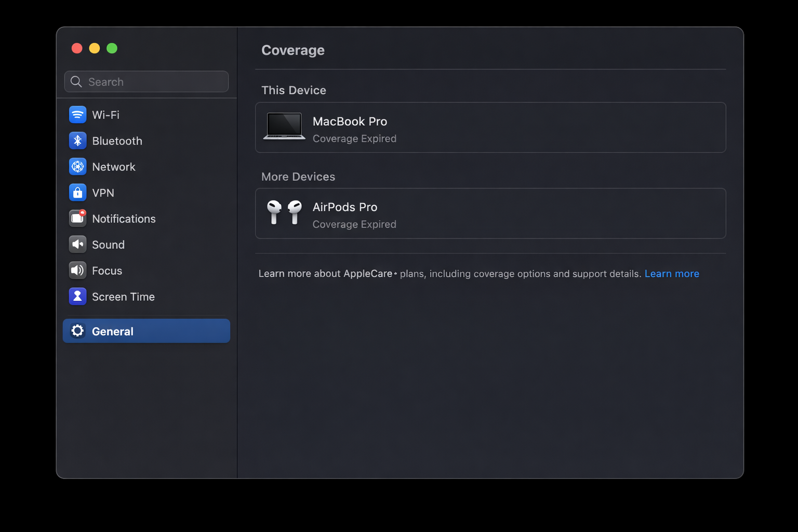Click the General gear icon
Screen dimensions: 798x532
(x=77, y=331)
